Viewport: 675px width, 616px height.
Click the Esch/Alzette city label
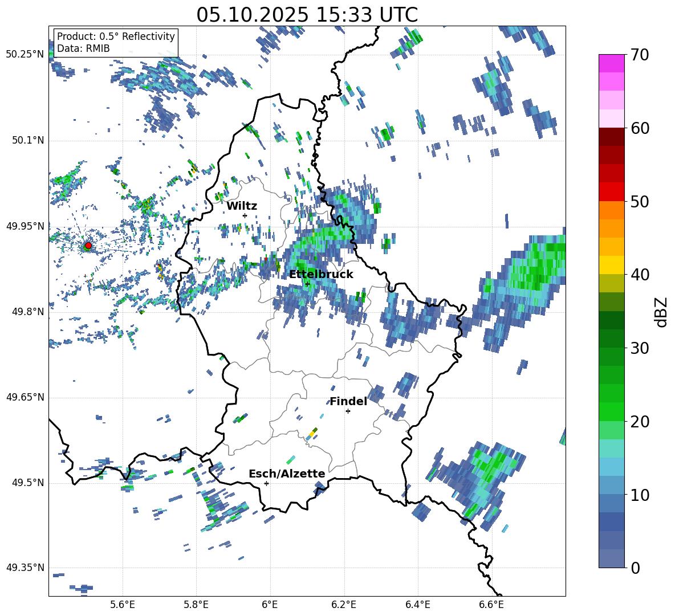[x=287, y=474]
